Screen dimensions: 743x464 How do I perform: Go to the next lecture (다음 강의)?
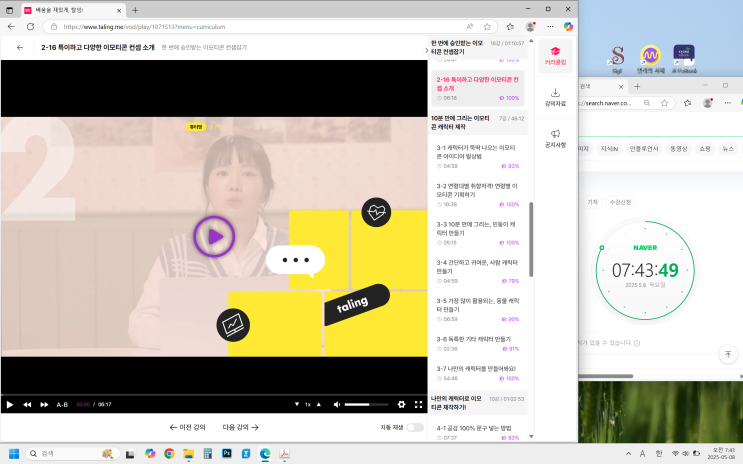(241, 427)
